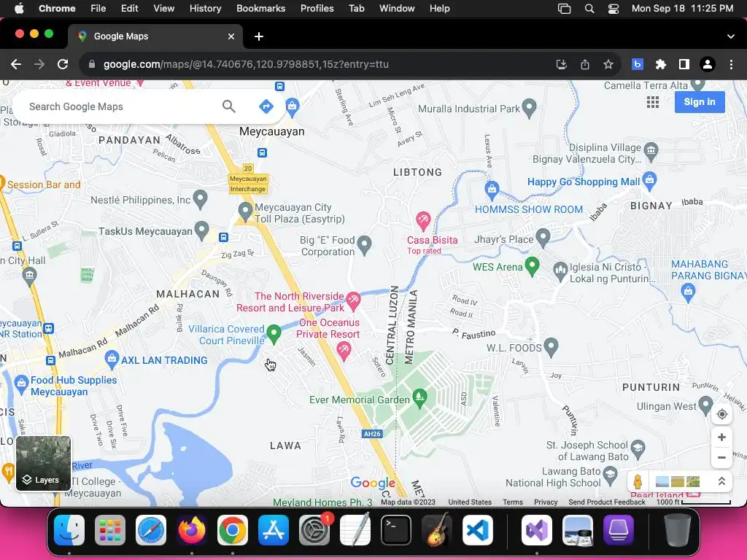
Task: Click the Ever Memorial Garden marker
Action: click(x=419, y=399)
